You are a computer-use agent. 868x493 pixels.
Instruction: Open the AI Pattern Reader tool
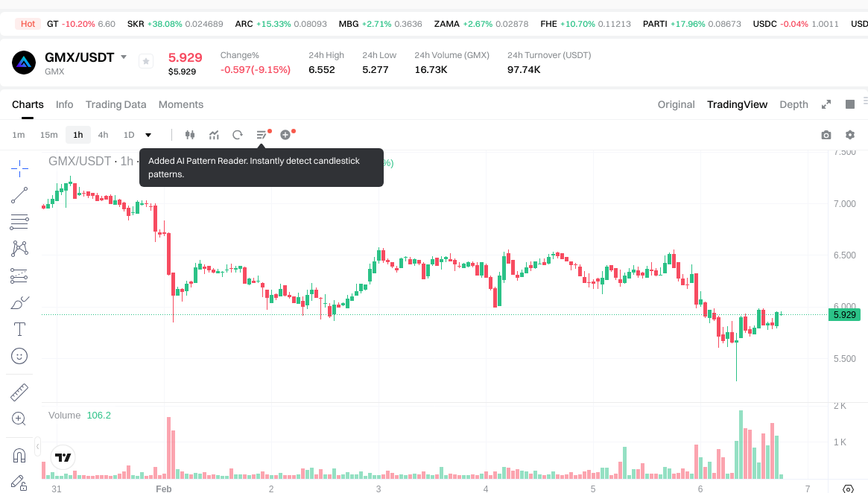262,135
